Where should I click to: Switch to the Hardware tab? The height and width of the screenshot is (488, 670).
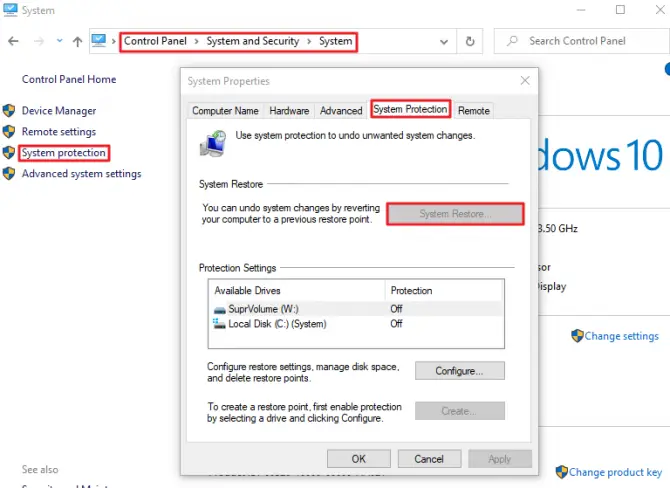pos(289,111)
